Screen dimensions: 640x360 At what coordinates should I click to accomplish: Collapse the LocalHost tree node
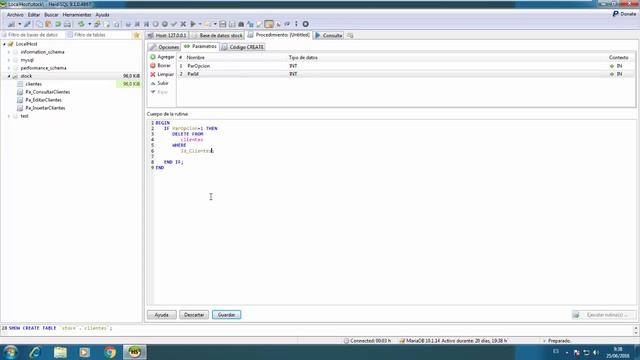pyautogui.click(x=4, y=44)
